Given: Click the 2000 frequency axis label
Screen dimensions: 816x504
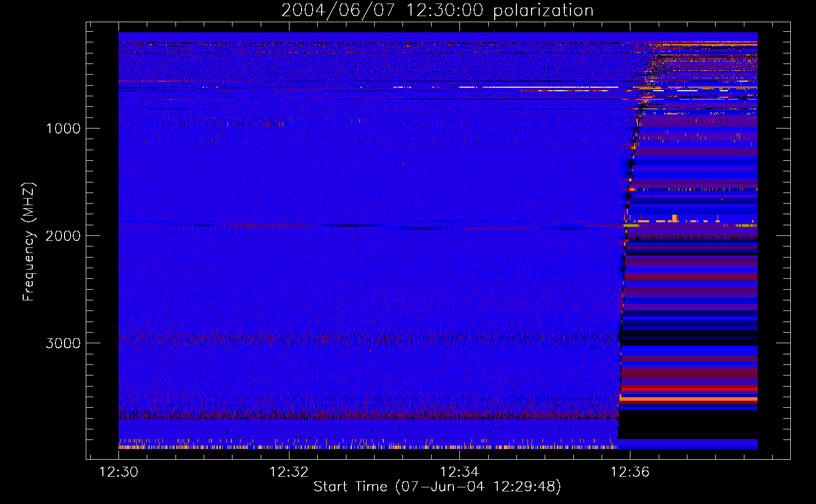Looking at the screenshot, I should pos(64,236).
